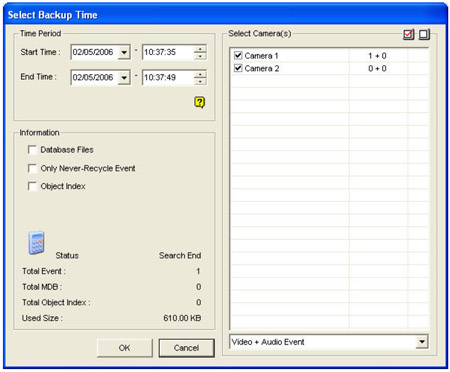Increase the End Time with the up arrow
The width and height of the screenshot is (450, 372).
click(200, 74)
